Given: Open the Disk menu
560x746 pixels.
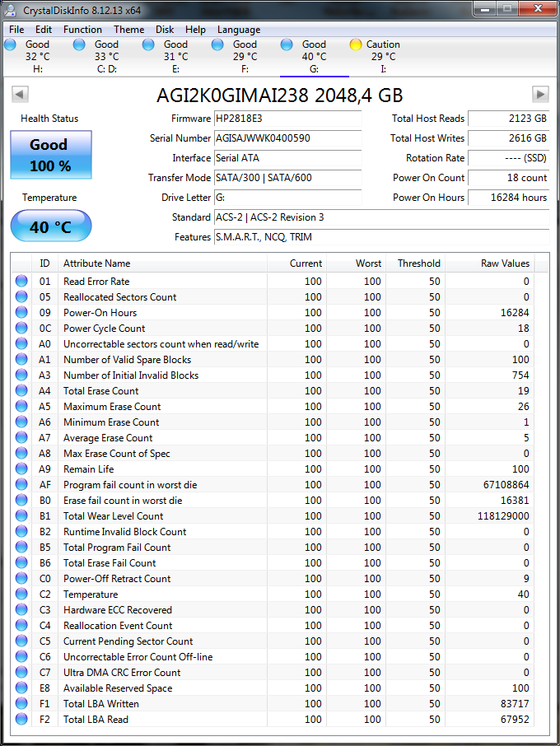Looking at the screenshot, I should [x=165, y=30].
